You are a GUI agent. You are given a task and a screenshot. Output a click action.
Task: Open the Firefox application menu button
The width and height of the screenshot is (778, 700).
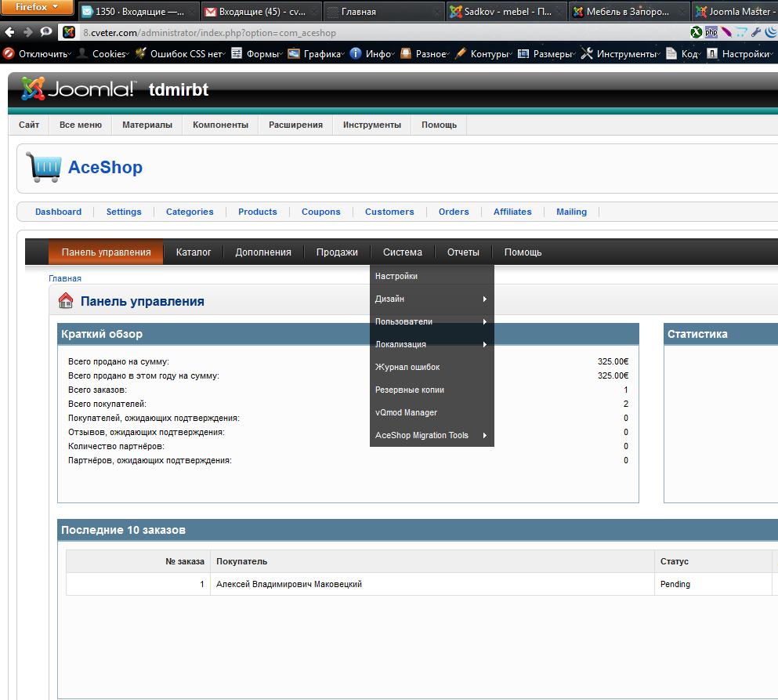click(x=37, y=7)
